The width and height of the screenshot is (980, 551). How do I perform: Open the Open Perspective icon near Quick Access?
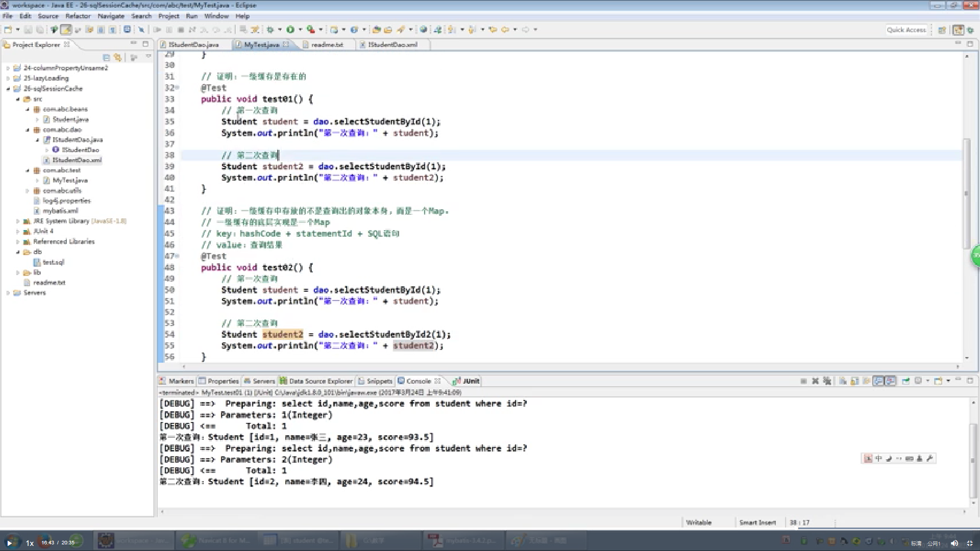pos(942,30)
